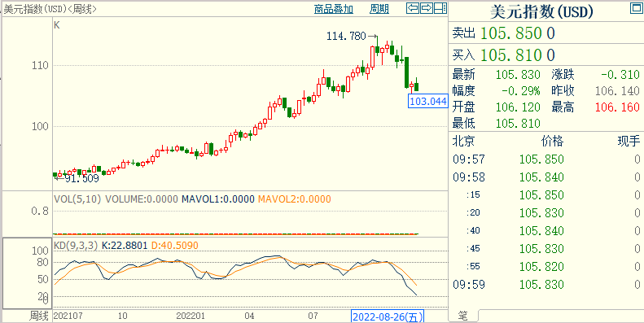The width and height of the screenshot is (644, 323).
Task: Click the window icon beside 美元指数(USD) title
Action: point(636,8)
